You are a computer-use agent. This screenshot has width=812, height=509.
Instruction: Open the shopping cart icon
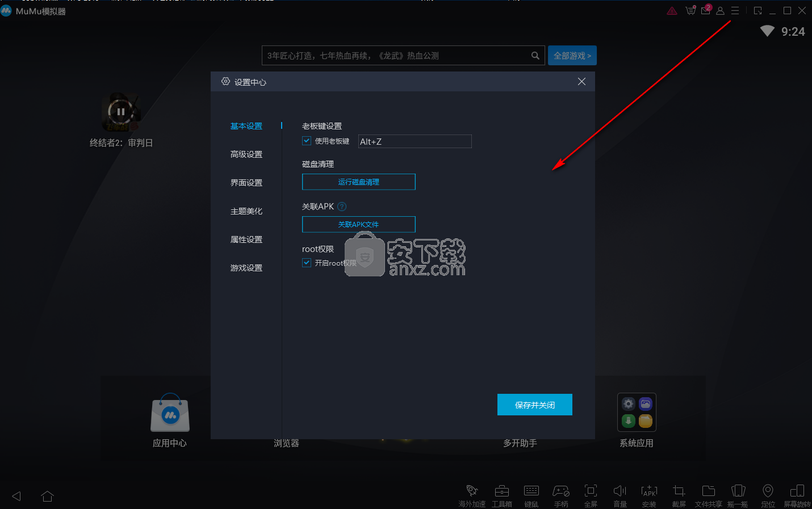coord(690,10)
